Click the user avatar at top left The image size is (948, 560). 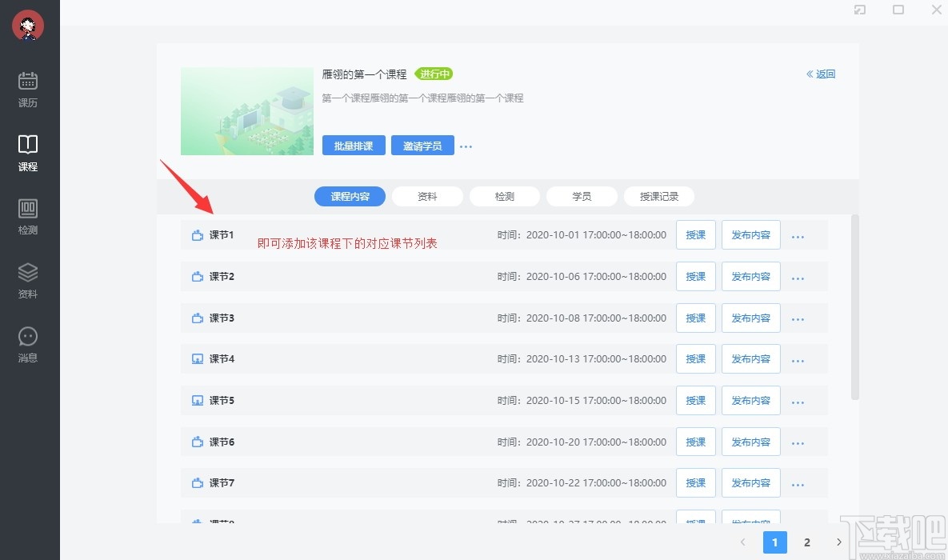(x=29, y=26)
